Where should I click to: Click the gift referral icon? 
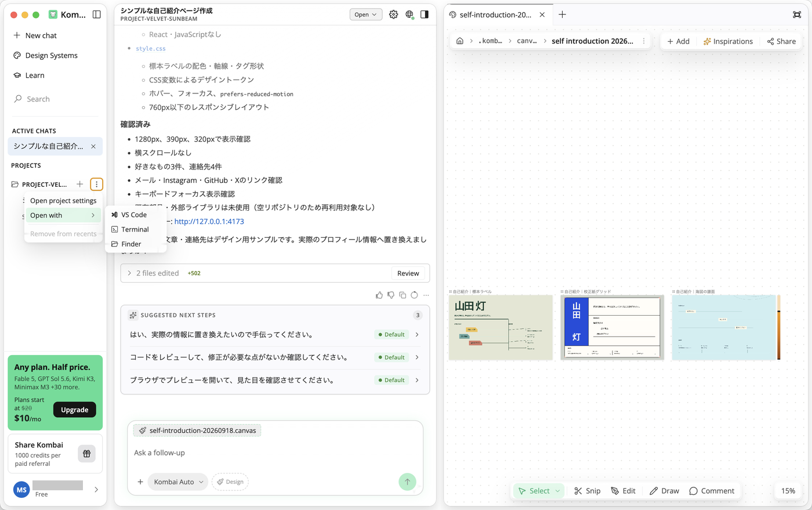[x=86, y=454]
